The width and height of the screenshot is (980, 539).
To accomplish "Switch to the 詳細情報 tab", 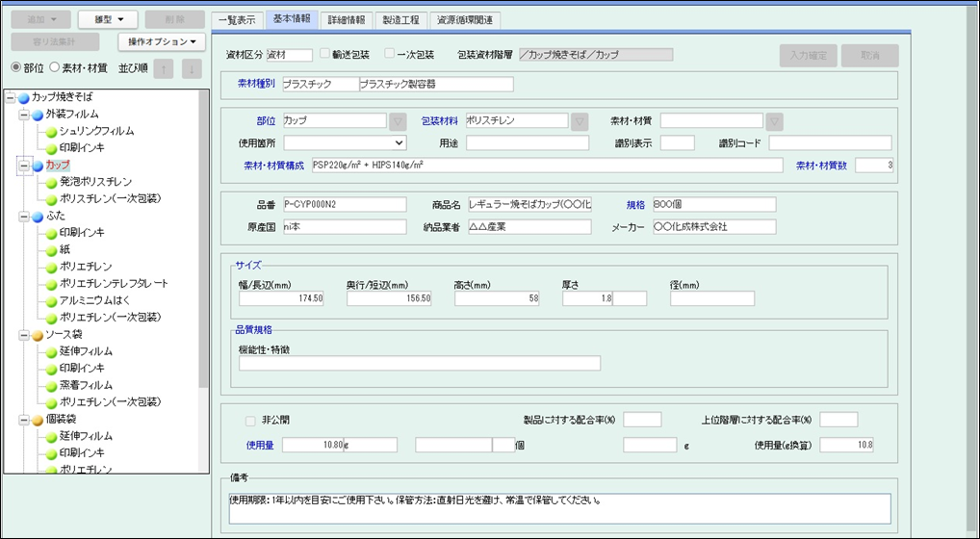I will pyautogui.click(x=346, y=19).
